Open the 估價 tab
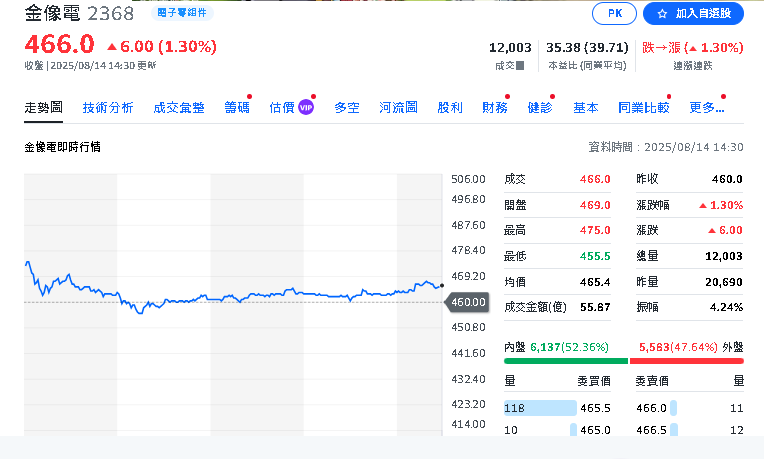Screen dimensions: 764x459 coord(282,108)
